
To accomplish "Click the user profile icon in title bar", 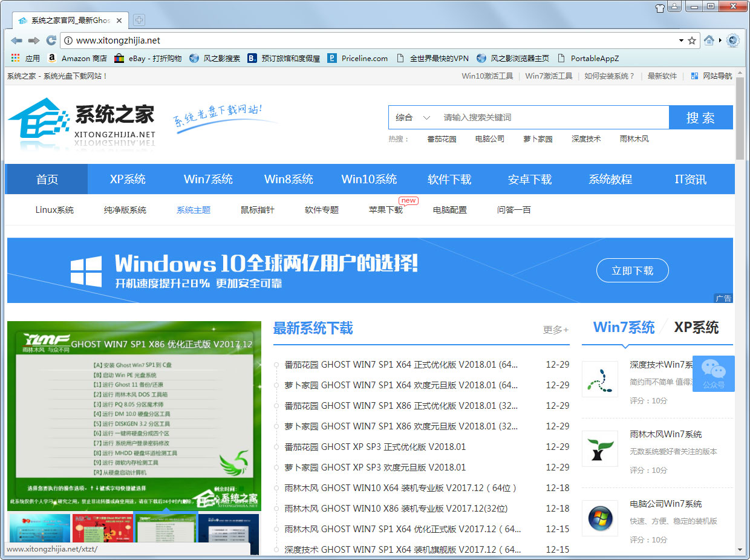I will click(x=675, y=7).
